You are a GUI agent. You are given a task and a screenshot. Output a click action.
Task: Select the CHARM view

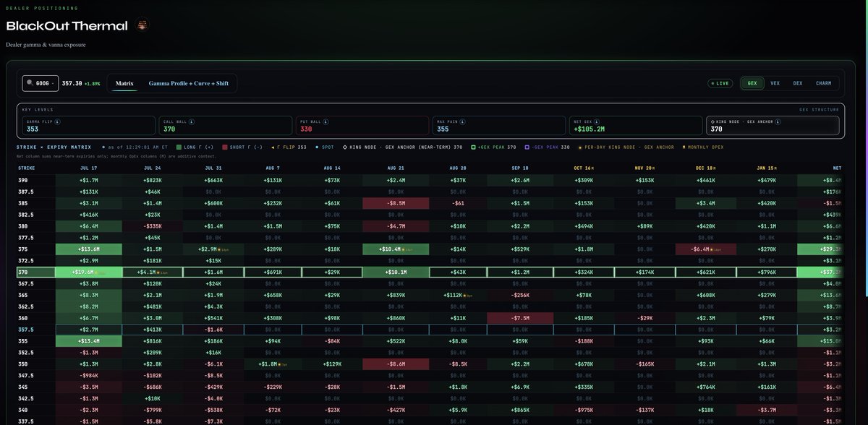(823, 84)
